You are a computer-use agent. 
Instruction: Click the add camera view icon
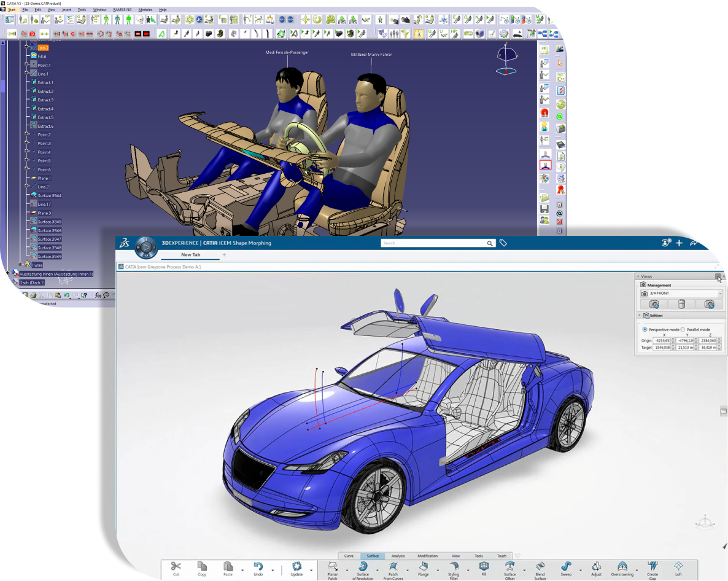click(x=654, y=304)
